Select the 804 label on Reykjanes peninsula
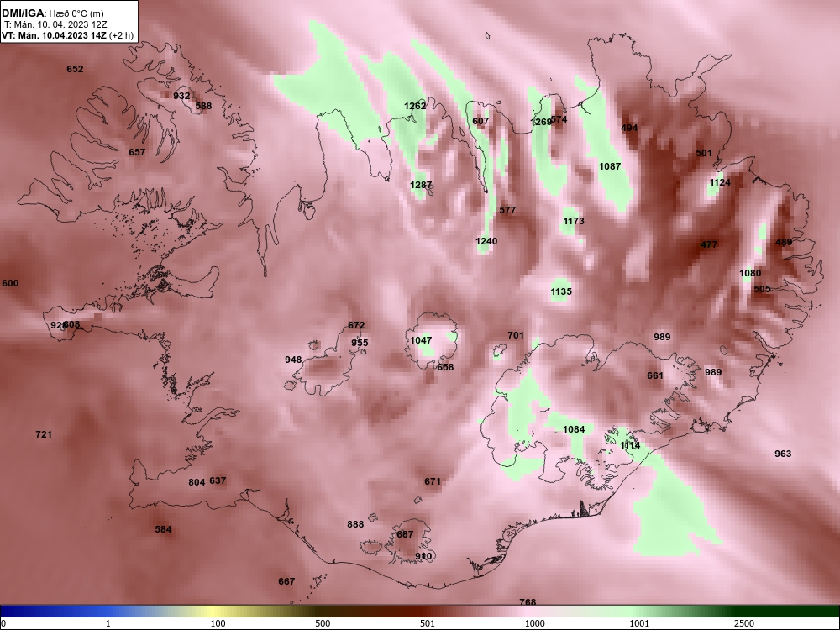 [x=197, y=483]
